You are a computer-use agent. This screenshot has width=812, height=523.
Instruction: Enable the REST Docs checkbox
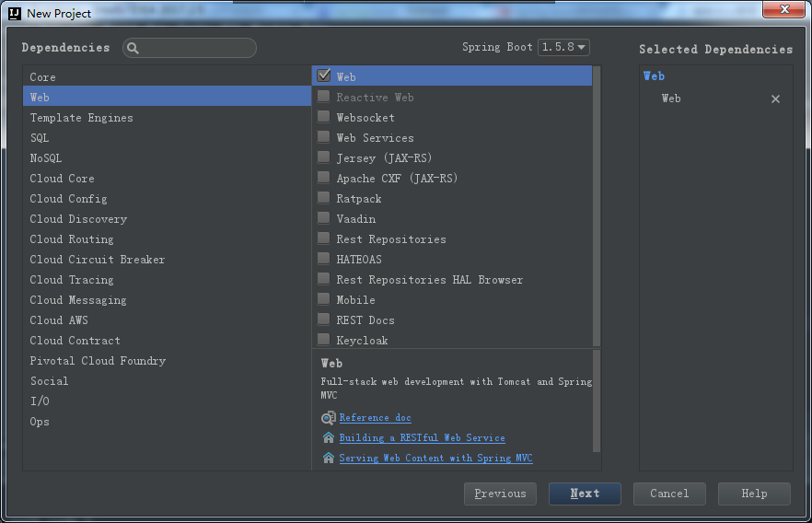pyautogui.click(x=324, y=319)
